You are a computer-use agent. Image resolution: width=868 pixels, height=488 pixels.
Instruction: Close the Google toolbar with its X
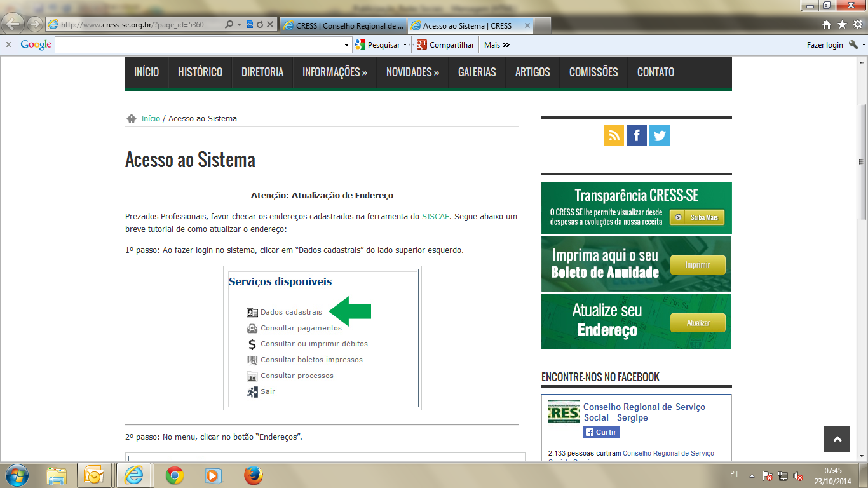9,44
